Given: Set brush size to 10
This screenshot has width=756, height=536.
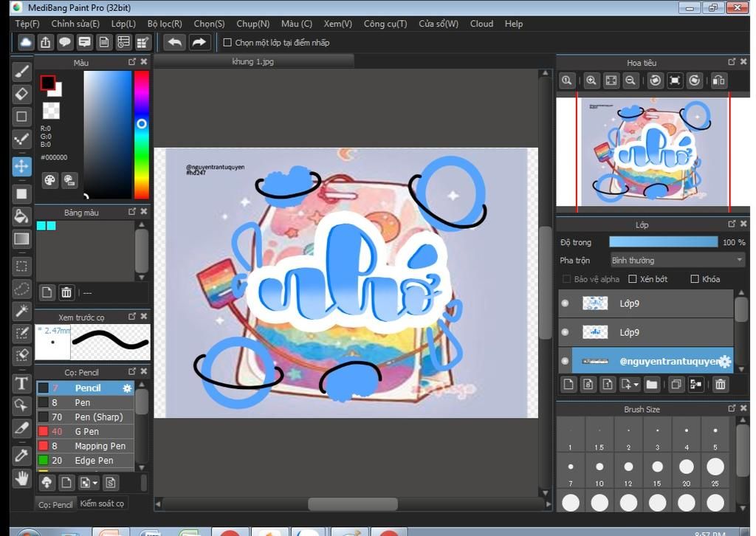Looking at the screenshot, I should click(599, 470).
